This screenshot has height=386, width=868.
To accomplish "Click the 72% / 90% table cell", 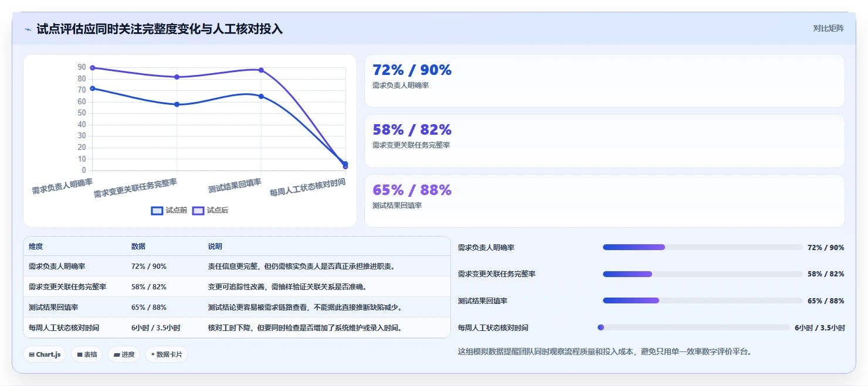I will tap(149, 266).
